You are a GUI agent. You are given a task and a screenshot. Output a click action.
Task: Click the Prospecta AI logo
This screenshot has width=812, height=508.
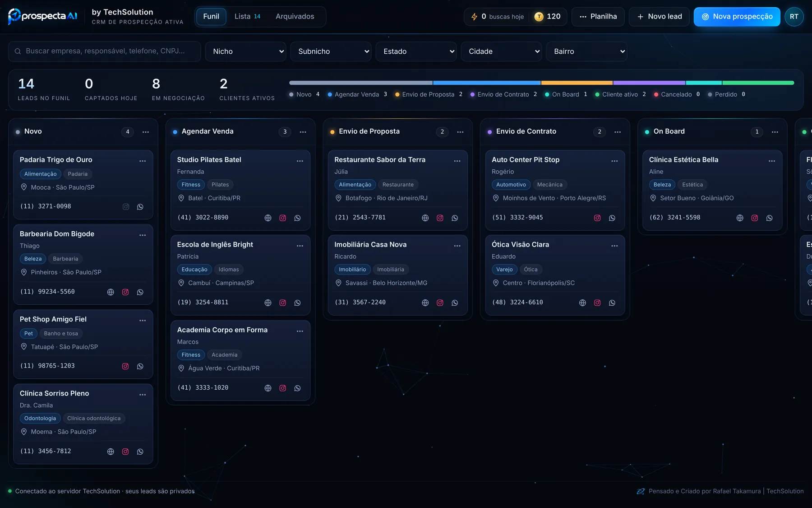click(43, 16)
